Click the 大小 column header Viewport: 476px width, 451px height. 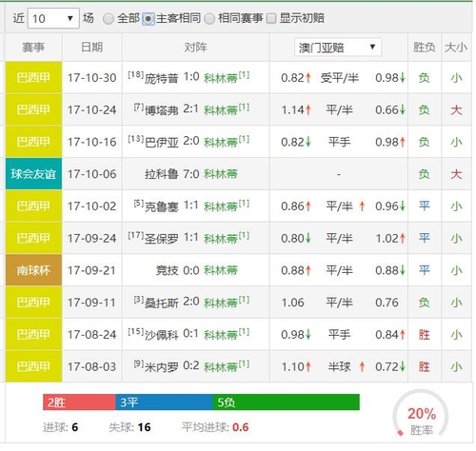tap(456, 48)
